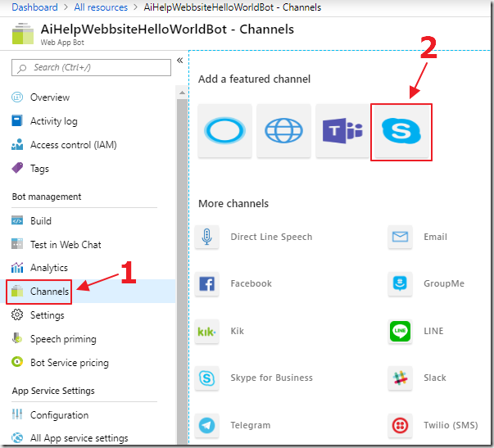Collapse the sidebar with double chevron

[x=180, y=60]
